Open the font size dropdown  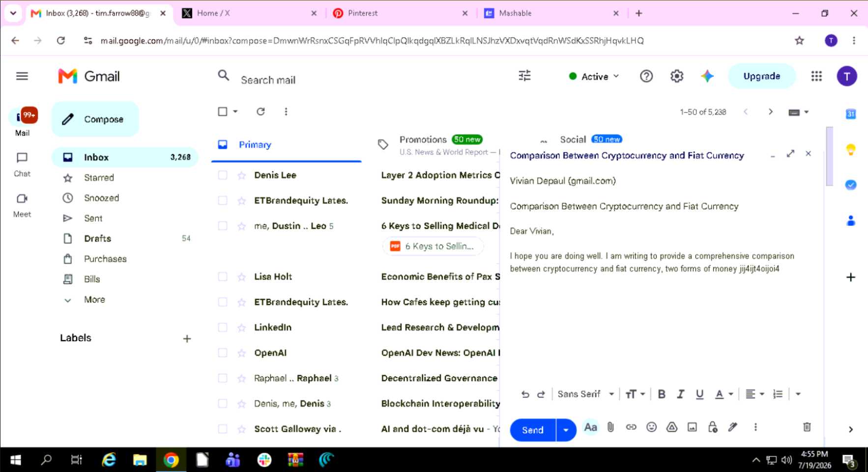click(635, 394)
